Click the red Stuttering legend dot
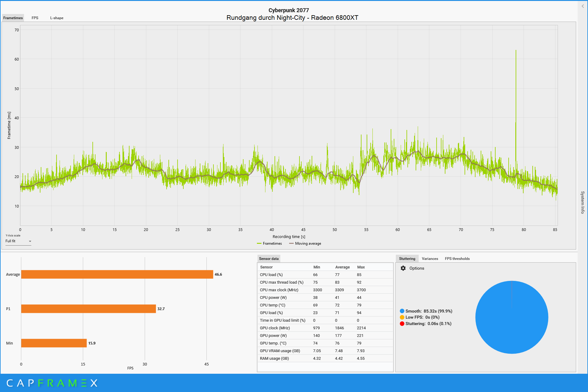Image resolution: width=588 pixels, height=392 pixels. 402,324
